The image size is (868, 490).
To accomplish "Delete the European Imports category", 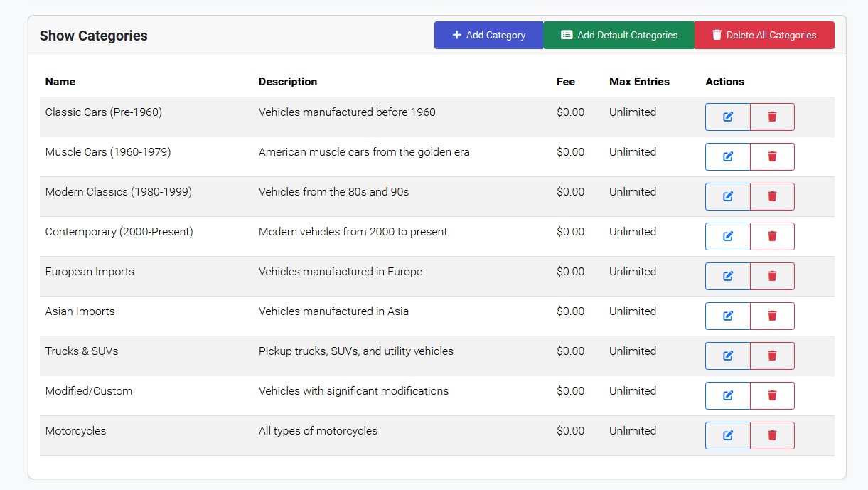I will pyautogui.click(x=772, y=276).
